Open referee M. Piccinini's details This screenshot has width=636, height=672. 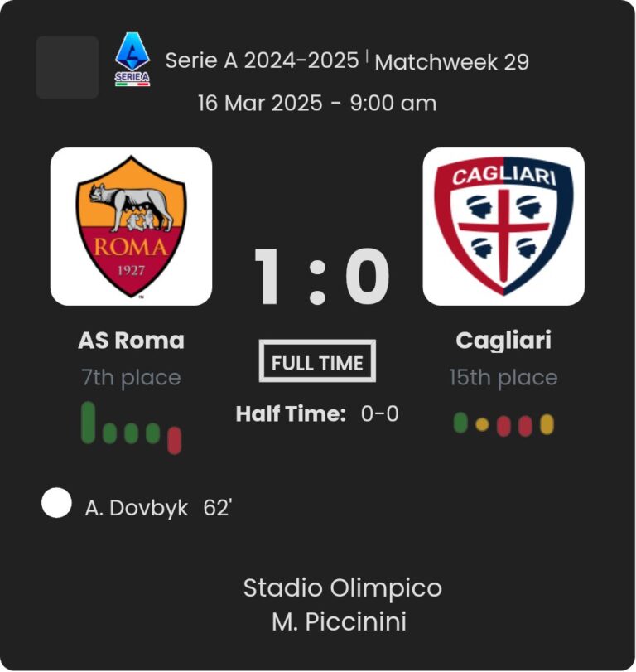339,621
